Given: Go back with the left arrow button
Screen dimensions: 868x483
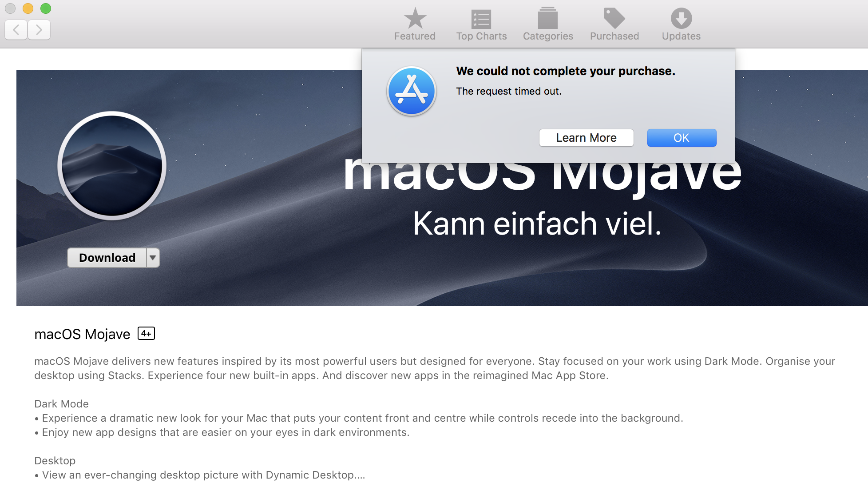Looking at the screenshot, I should [x=16, y=30].
